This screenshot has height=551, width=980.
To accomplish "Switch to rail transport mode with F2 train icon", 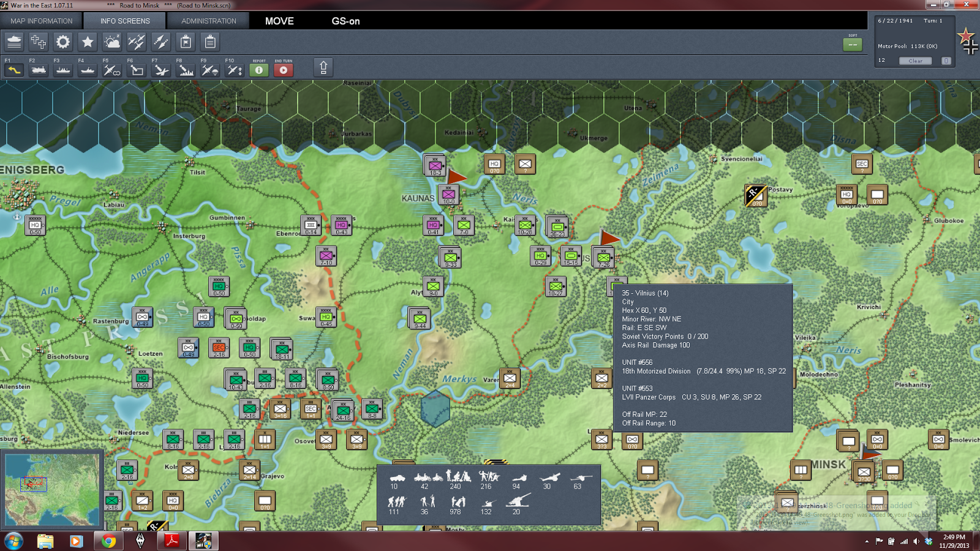I will tap(38, 70).
